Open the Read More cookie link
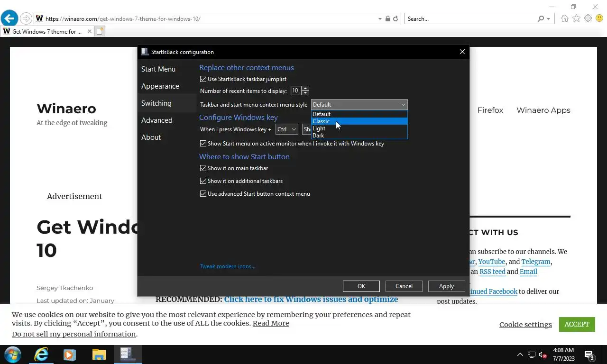Image resolution: width=607 pixels, height=364 pixels. (x=271, y=323)
